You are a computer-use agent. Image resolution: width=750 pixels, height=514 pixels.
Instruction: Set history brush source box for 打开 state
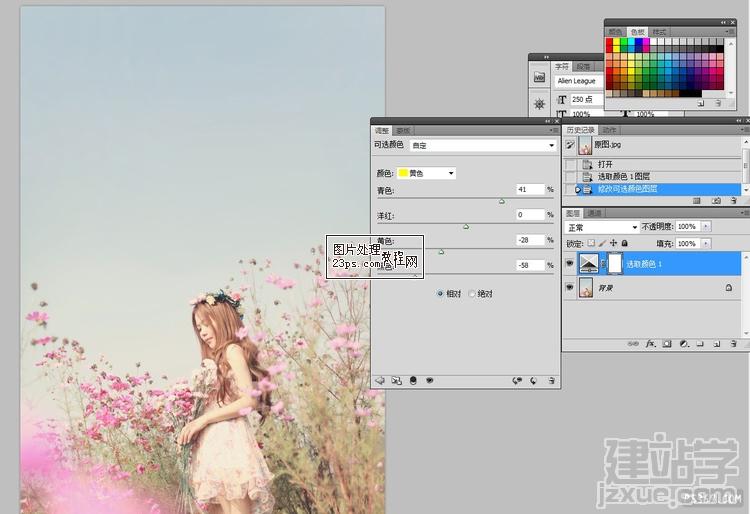(x=570, y=164)
